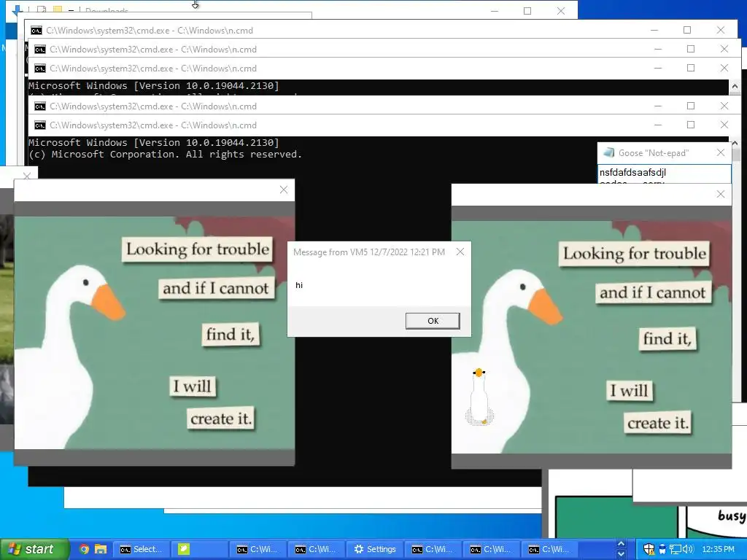The height and width of the screenshot is (560, 747).
Task: Click the 'hi' message text
Action: (298, 285)
